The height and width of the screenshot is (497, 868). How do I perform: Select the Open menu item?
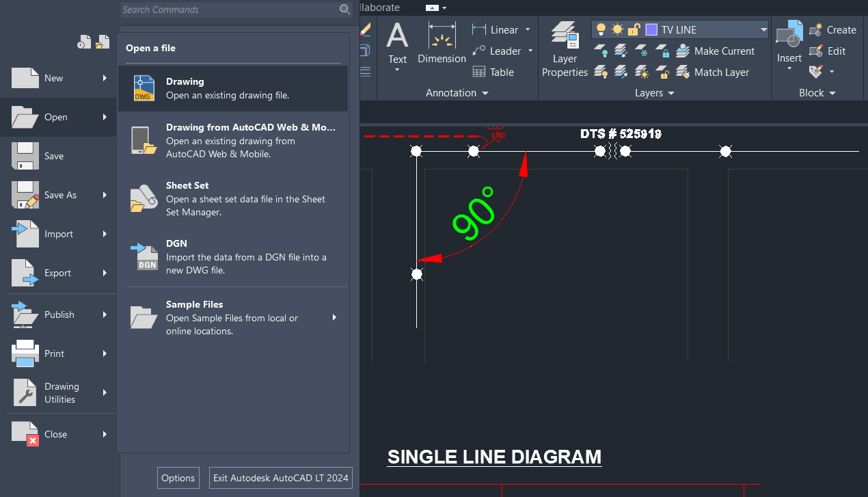[x=58, y=117]
